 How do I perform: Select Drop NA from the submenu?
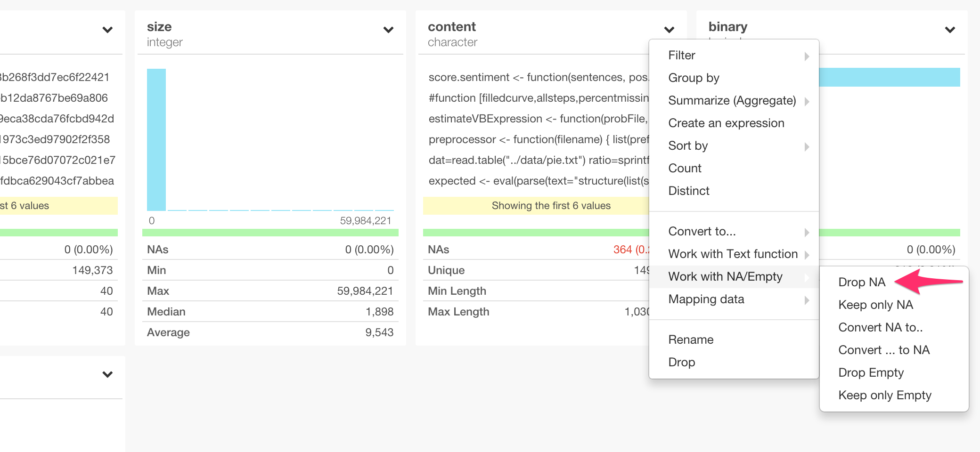861,282
